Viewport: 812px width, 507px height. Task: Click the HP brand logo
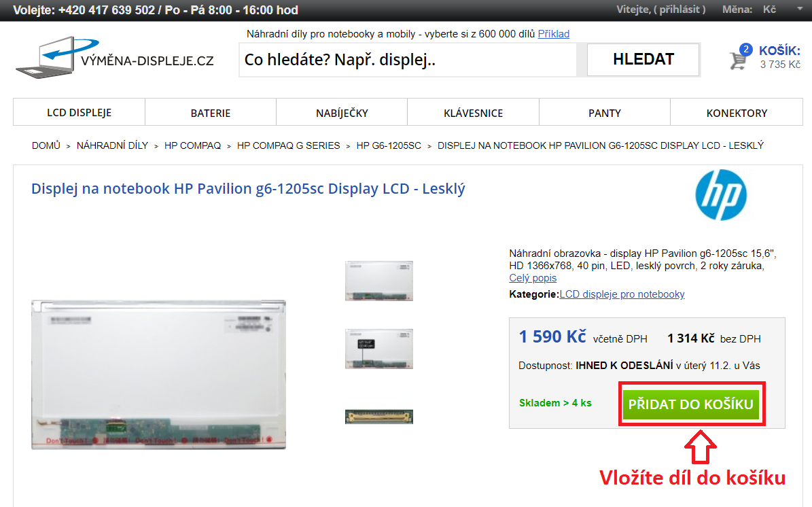pyautogui.click(x=721, y=195)
